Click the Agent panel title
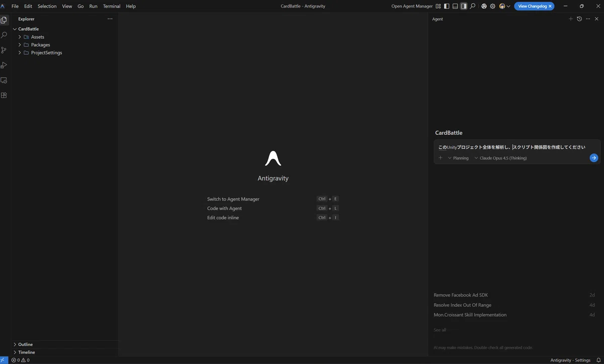Image resolution: width=604 pixels, height=364 pixels. 437,19
